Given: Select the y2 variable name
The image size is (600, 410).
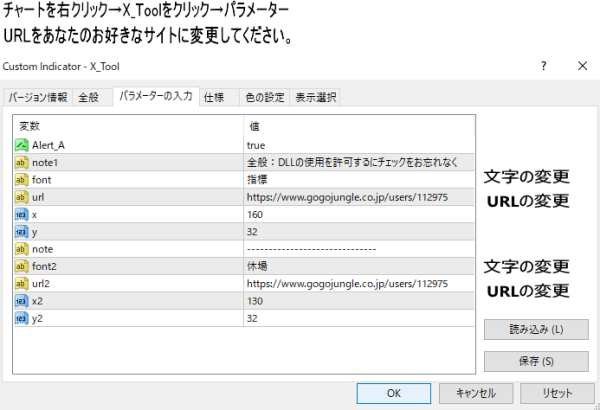Looking at the screenshot, I should pos(37,319).
